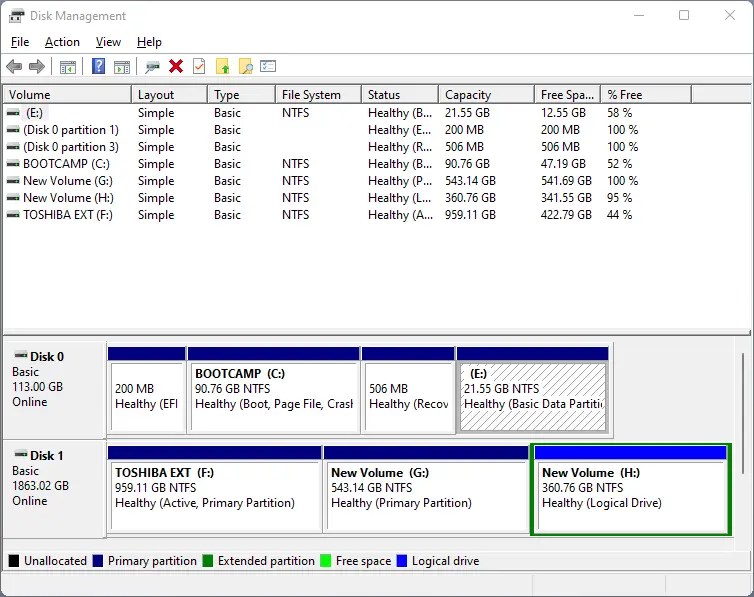Open the File menu

pos(20,42)
